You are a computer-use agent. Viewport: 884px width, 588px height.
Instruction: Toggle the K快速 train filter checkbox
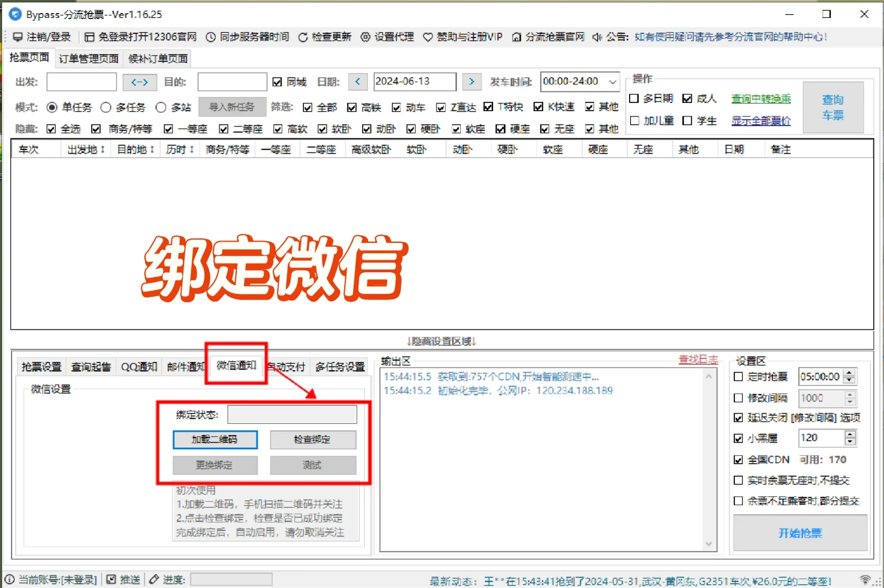(x=539, y=107)
